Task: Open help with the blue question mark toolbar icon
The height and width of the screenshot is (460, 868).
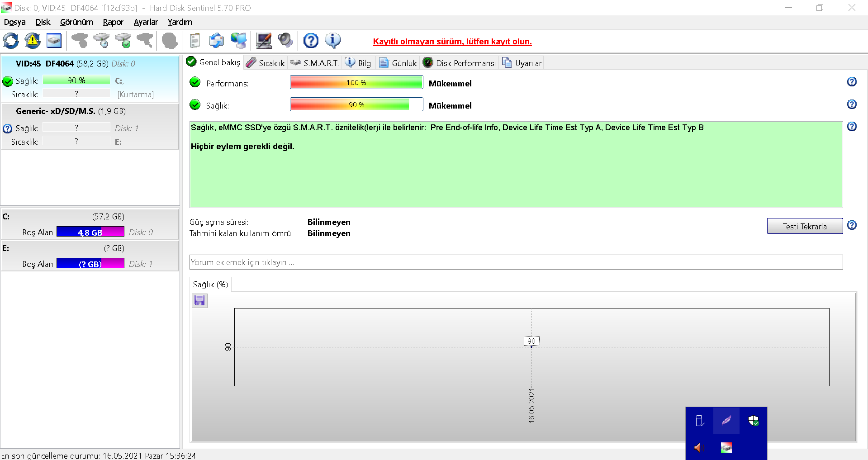Action: (x=311, y=41)
